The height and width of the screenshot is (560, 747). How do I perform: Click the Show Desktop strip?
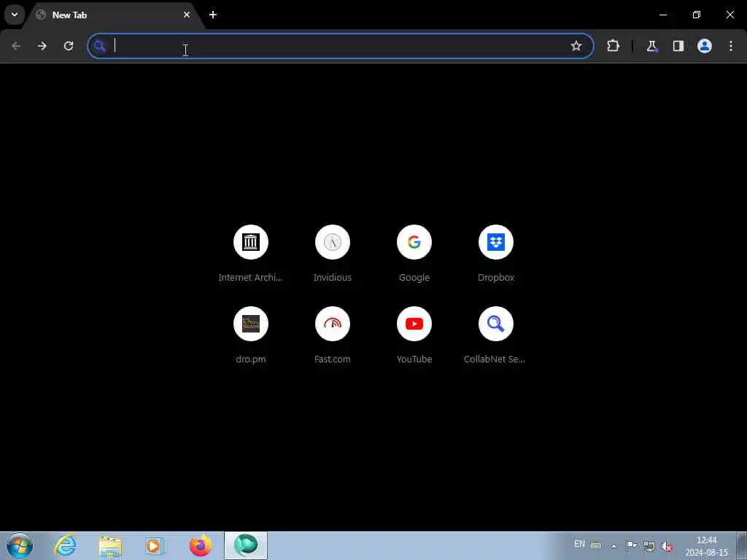[x=742, y=545]
